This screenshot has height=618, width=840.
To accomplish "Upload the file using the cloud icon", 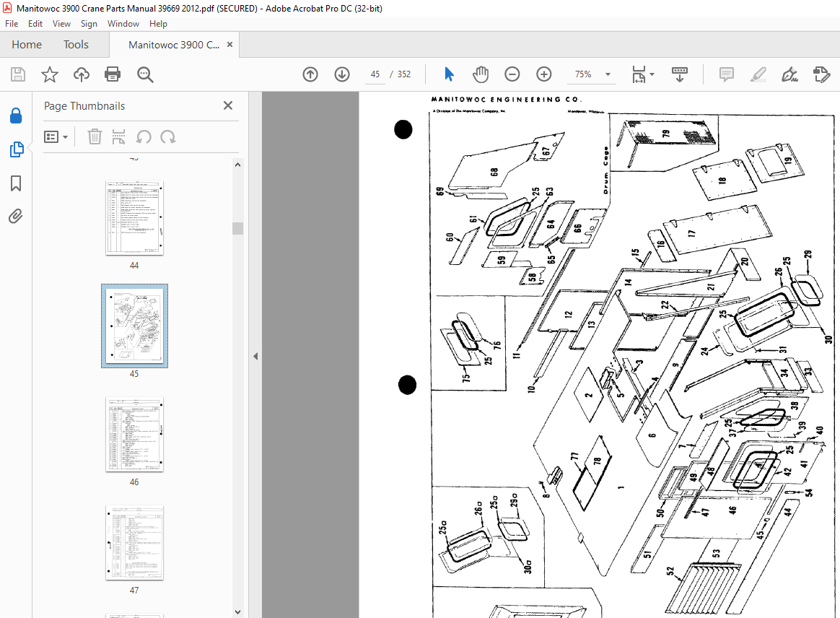I will (x=82, y=74).
